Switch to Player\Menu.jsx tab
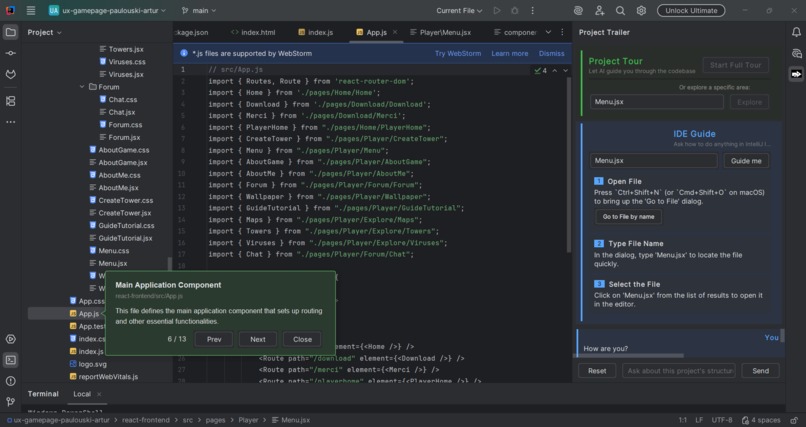 click(440, 32)
